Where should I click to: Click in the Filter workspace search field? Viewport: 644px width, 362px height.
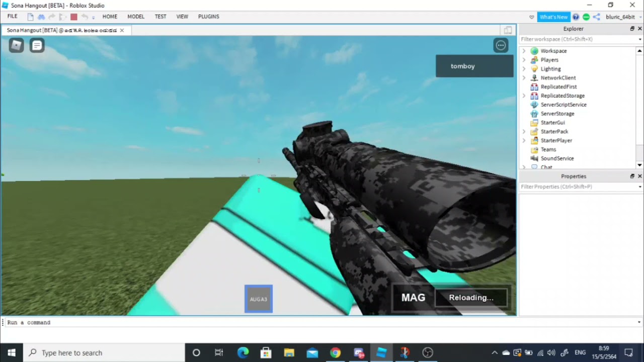(578, 39)
